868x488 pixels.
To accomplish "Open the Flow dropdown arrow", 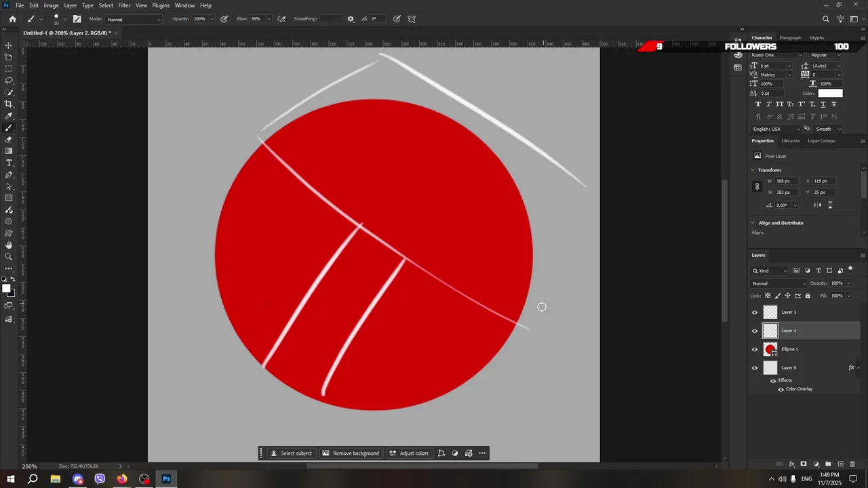I will coord(269,19).
